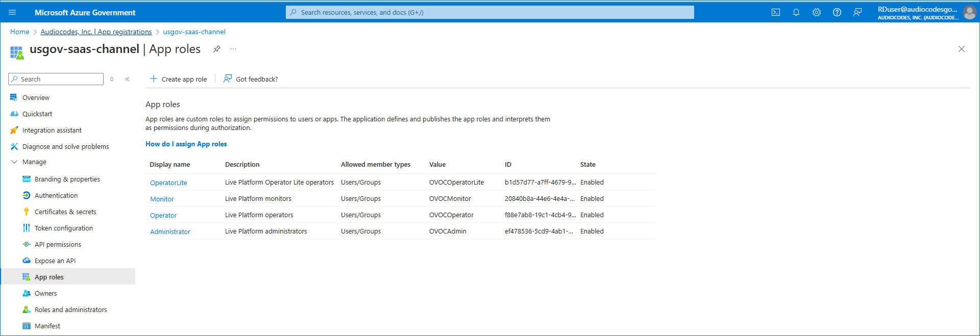Open Certificates & secrets in sidebar

coord(65,212)
